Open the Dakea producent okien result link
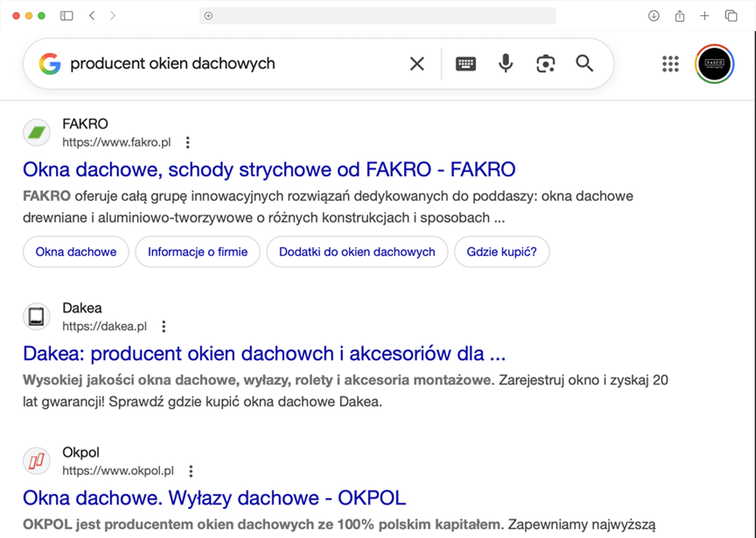Viewport: 756px width, 538px height. point(264,354)
